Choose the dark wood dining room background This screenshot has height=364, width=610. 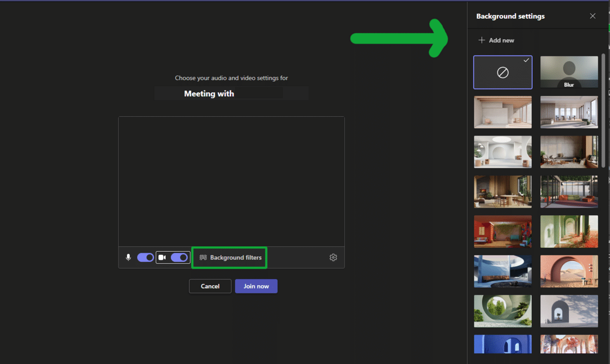click(503, 191)
